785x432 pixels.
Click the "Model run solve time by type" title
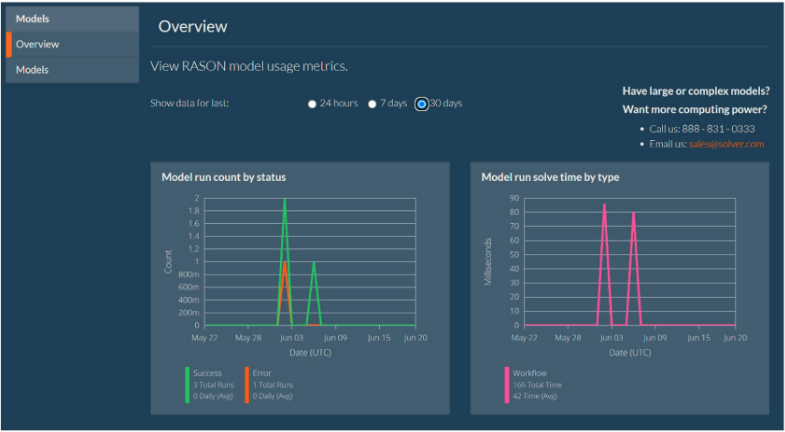pos(548,177)
